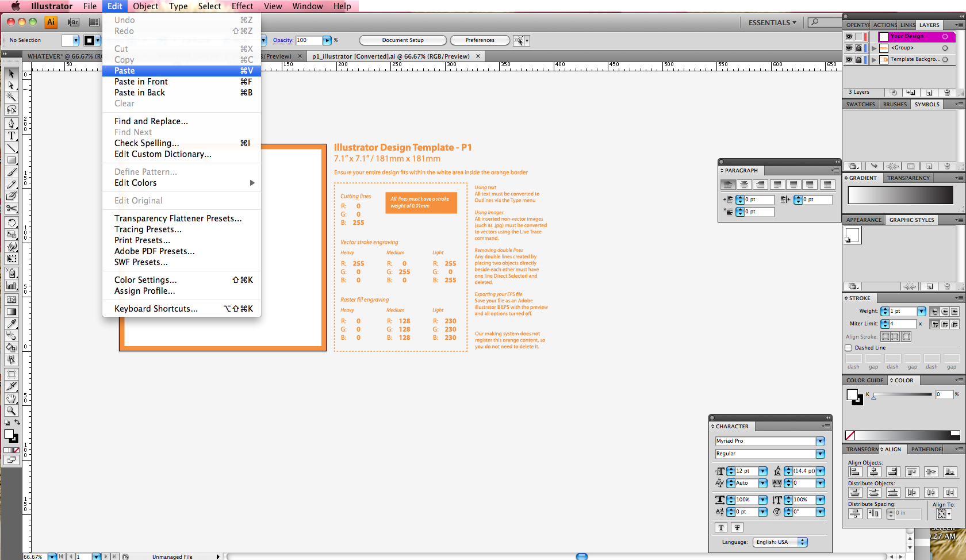Open the stroke Weight dropdown
The height and width of the screenshot is (560, 966).
tap(922, 311)
